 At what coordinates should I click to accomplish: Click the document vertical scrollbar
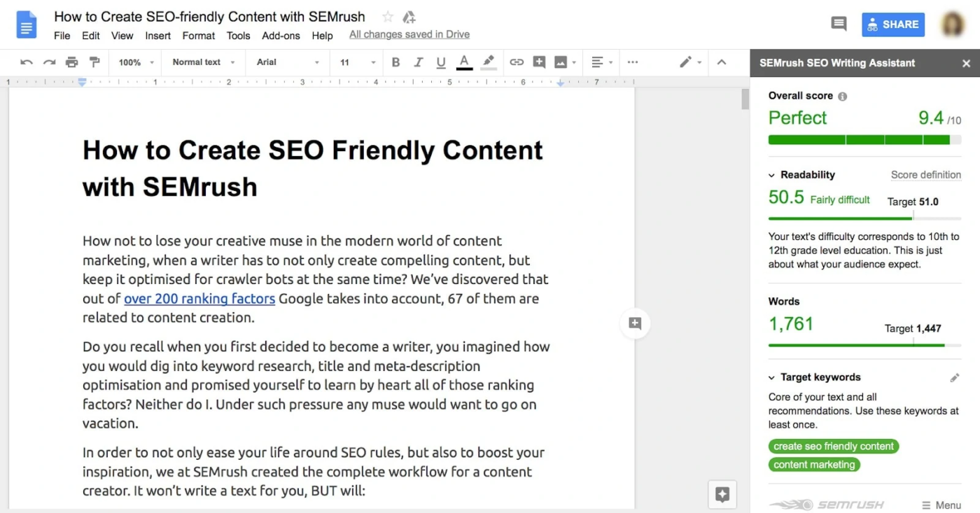(x=745, y=99)
